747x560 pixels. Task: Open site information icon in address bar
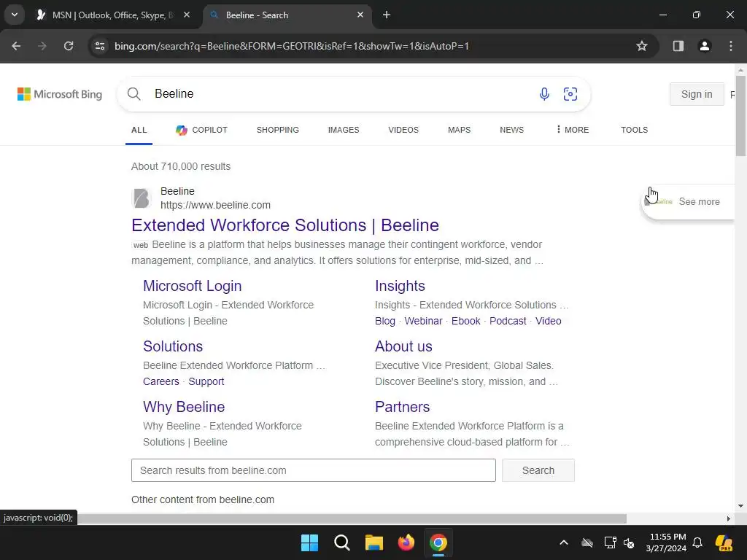(x=100, y=46)
